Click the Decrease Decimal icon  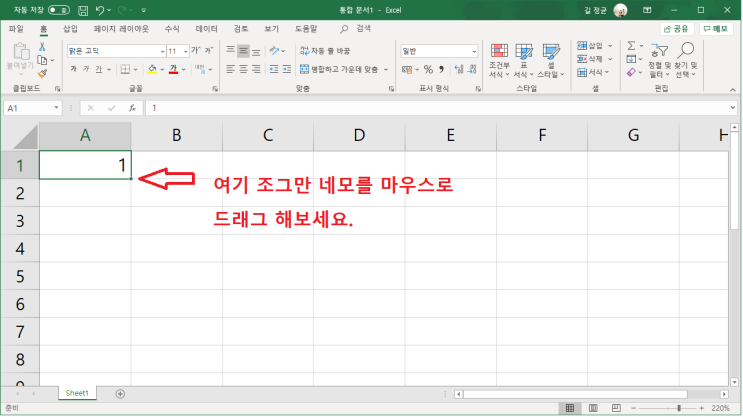point(472,70)
